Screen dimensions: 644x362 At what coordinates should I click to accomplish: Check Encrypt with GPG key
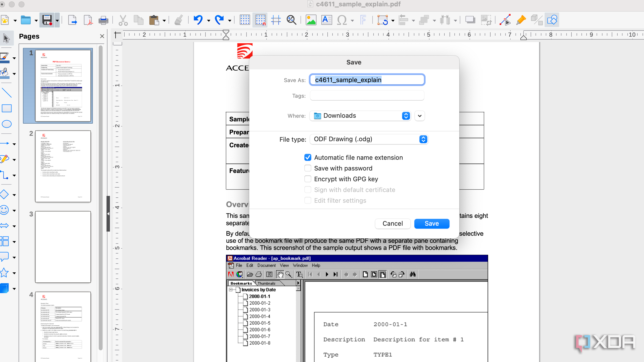308,179
